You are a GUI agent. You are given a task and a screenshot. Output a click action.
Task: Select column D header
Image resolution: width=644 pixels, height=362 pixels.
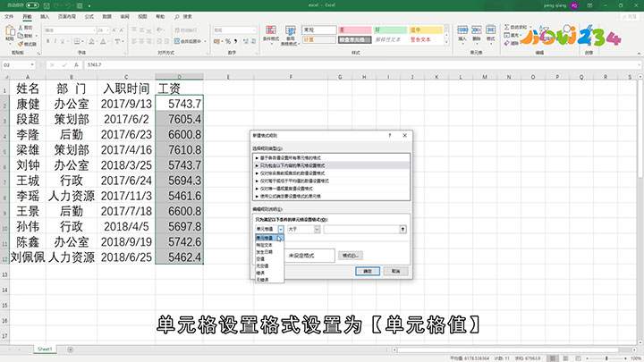click(x=179, y=76)
